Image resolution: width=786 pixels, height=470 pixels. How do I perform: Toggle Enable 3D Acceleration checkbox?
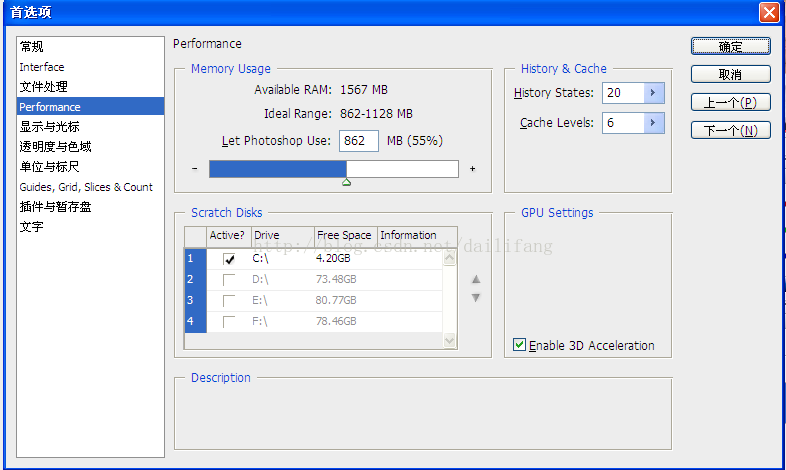519,345
